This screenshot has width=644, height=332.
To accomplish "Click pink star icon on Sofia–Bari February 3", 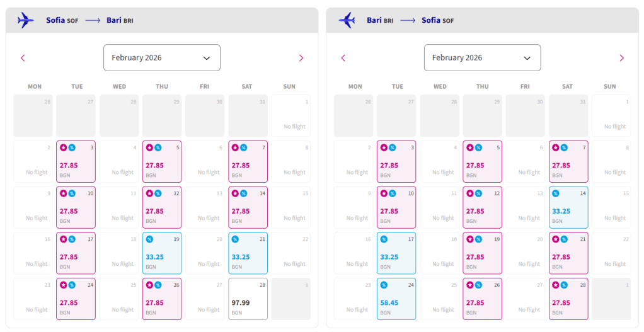I will click(x=63, y=147).
